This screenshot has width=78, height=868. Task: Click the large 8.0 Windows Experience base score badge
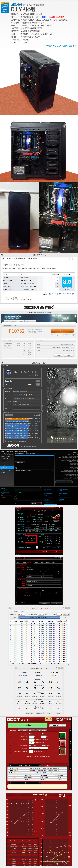(x=67, y=282)
